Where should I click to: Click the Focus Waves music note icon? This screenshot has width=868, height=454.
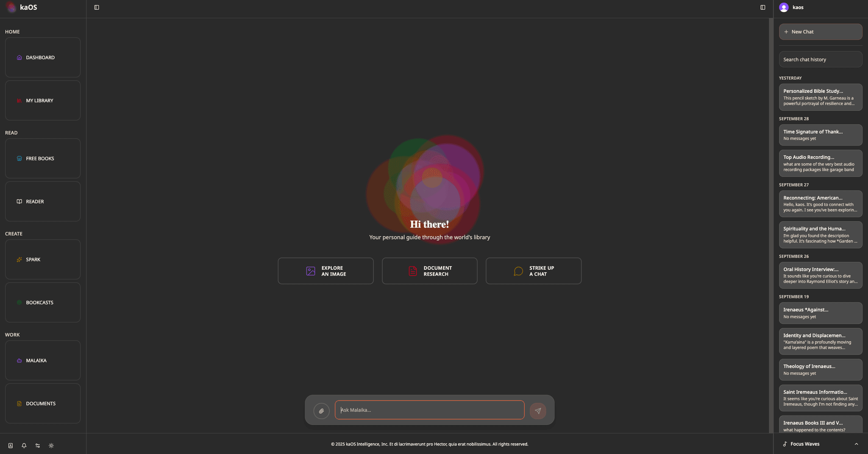click(x=785, y=444)
